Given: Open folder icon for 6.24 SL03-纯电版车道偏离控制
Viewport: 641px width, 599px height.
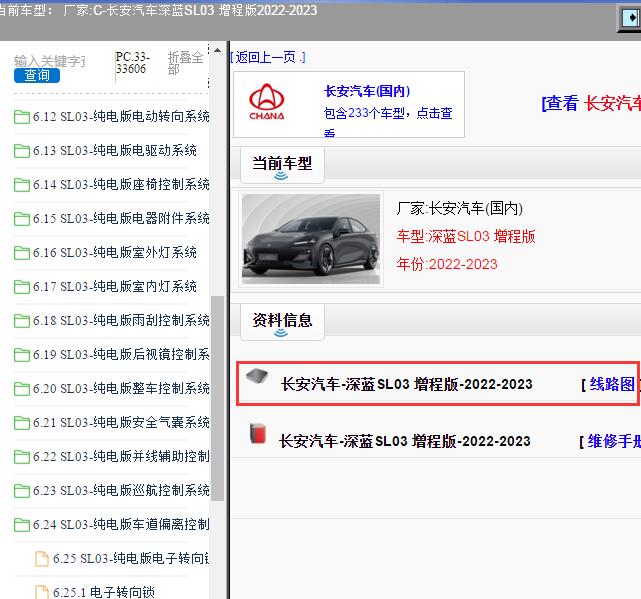Looking at the screenshot, I should coord(21,524).
